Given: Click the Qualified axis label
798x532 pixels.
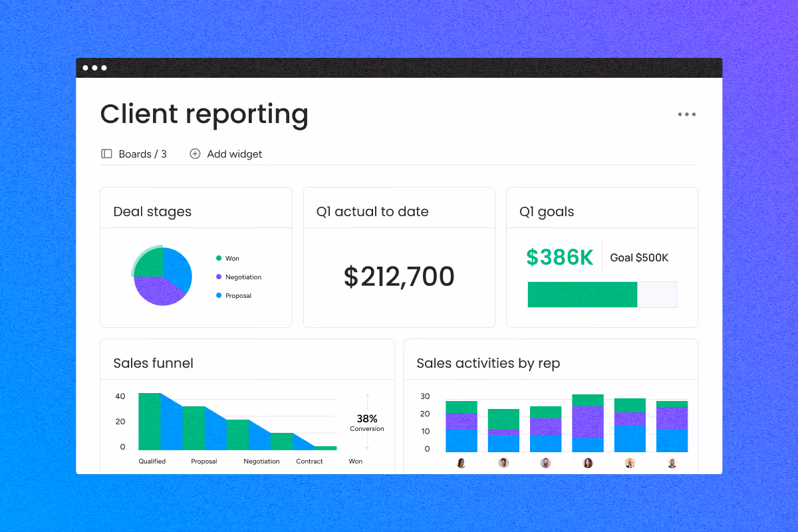Looking at the screenshot, I should pyautogui.click(x=152, y=462).
